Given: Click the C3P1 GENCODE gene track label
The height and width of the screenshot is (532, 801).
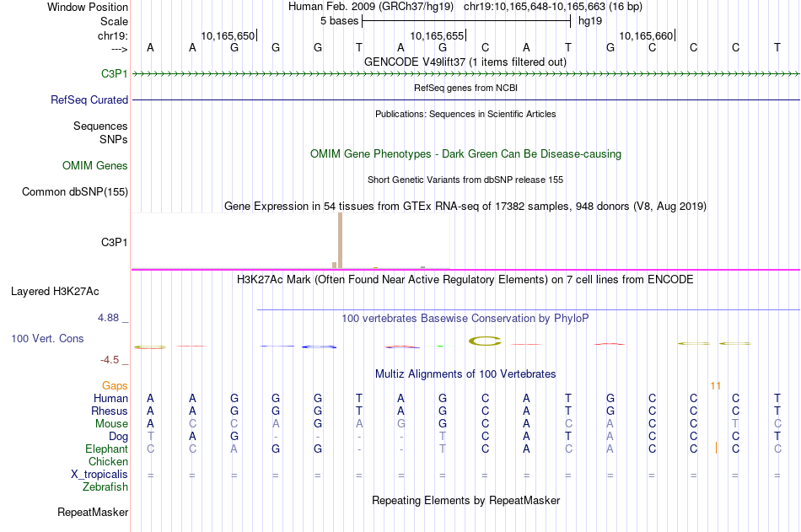Looking at the screenshot, I should pyautogui.click(x=115, y=73).
